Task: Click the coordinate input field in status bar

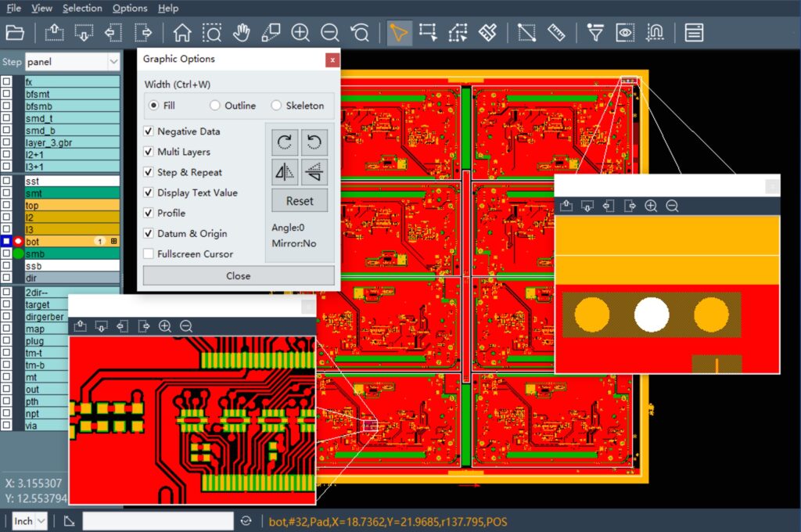Action: pos(158,521)
